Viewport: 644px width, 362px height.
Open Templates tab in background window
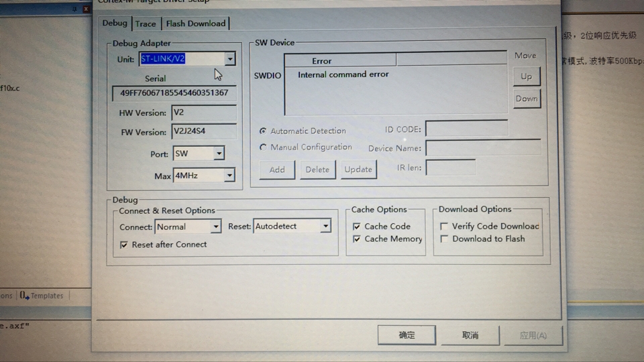coord(42,296)
